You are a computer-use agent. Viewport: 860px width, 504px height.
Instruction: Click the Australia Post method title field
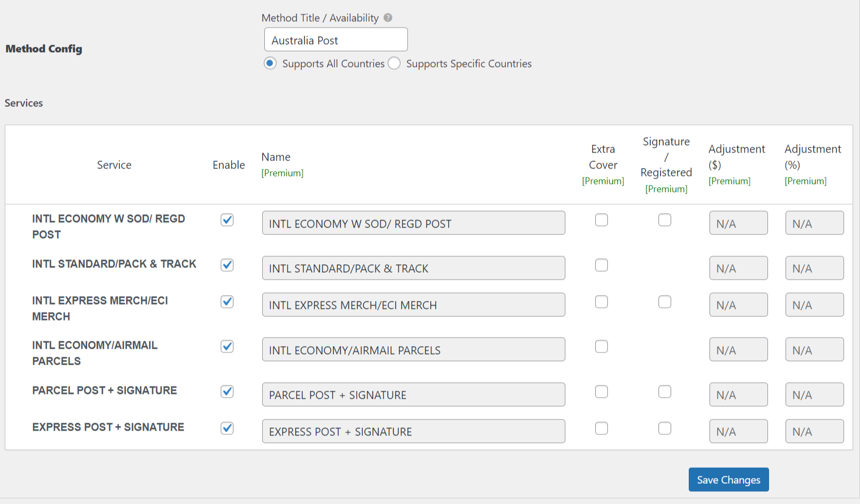[x=336, y=40]
